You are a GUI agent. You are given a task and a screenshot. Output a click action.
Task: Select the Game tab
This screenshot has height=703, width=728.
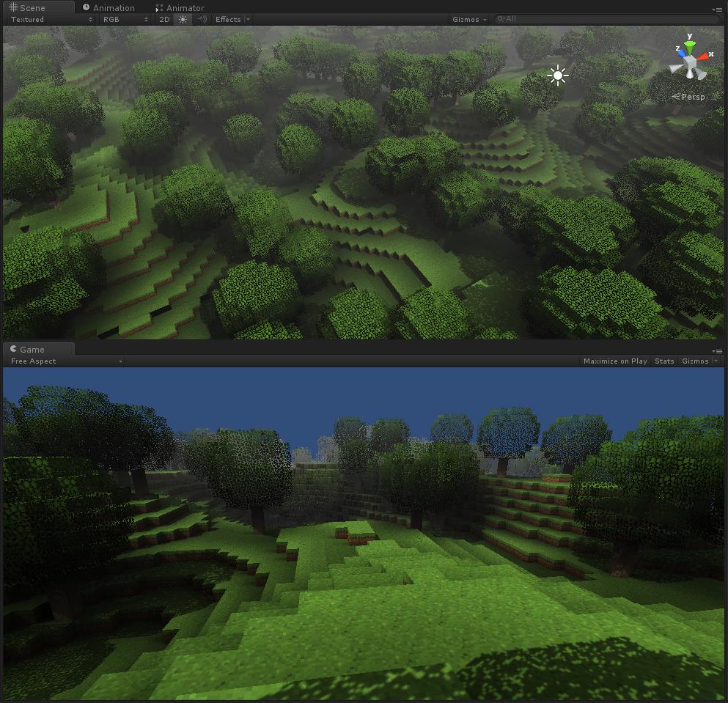point(38,349)
